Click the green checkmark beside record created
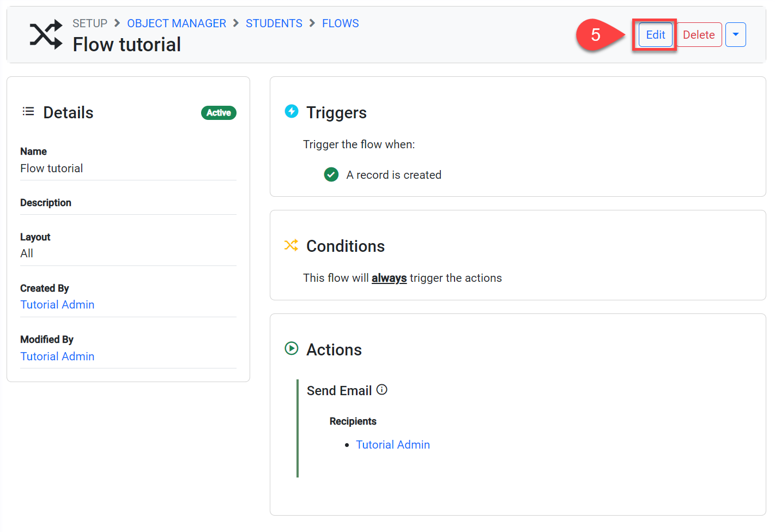Screen dimensions: 775x532 point(331,174)
